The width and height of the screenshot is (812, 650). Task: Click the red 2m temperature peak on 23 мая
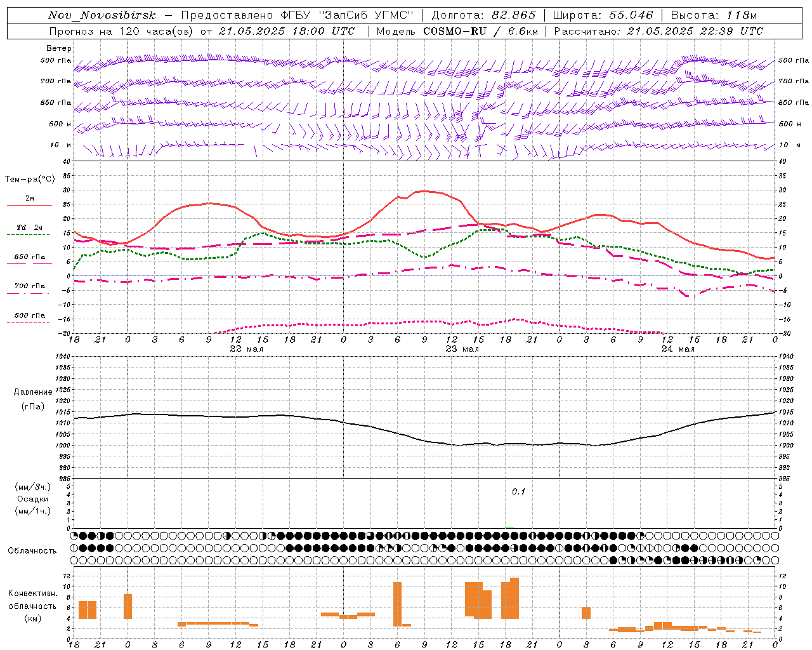pyautogui.click(x=424, y=191)
